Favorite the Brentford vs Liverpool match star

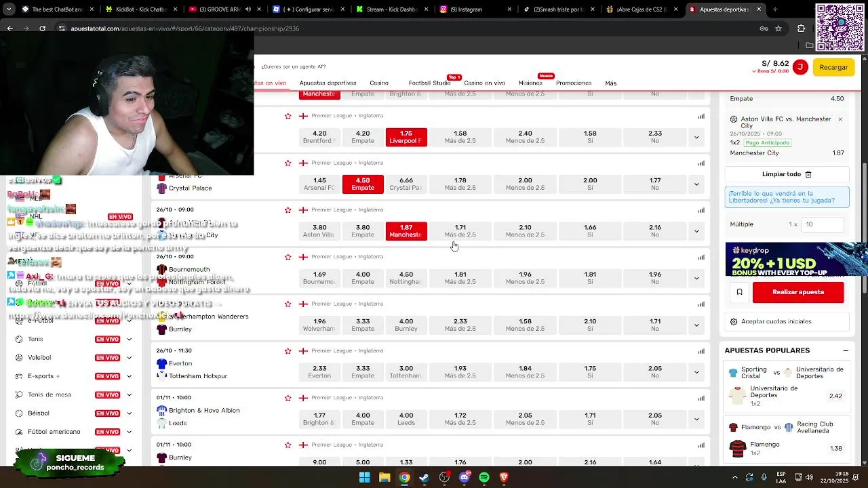[x=288, y=116]
